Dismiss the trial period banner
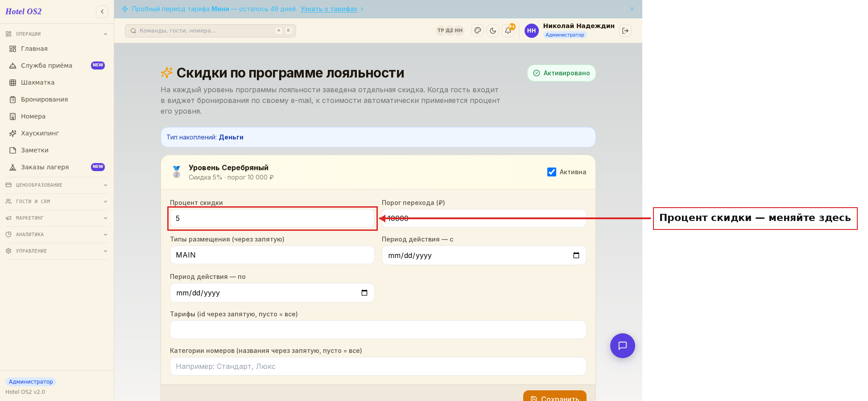Screen dimensions: 868x401 632,9
